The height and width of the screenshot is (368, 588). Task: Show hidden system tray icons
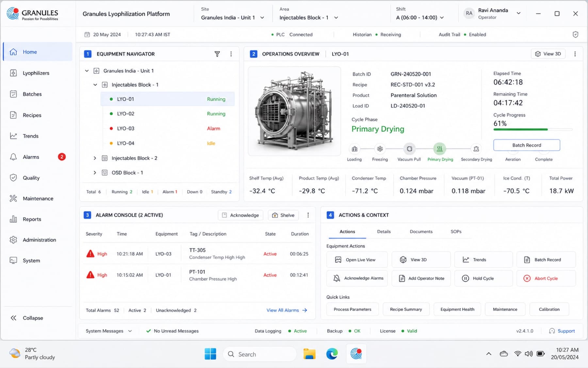[x=489, y=354]
